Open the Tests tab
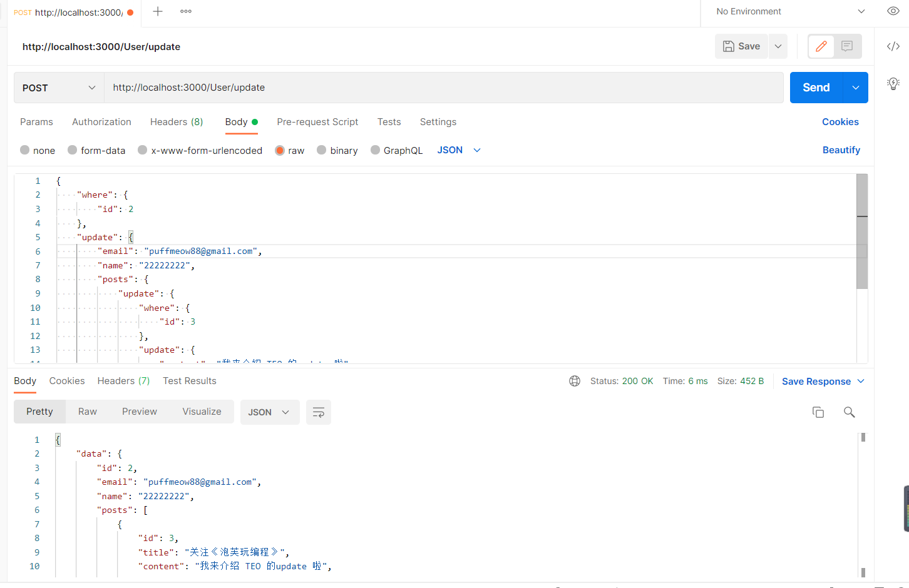This screenshot has height=588, width=909. [x=389, y=122]
